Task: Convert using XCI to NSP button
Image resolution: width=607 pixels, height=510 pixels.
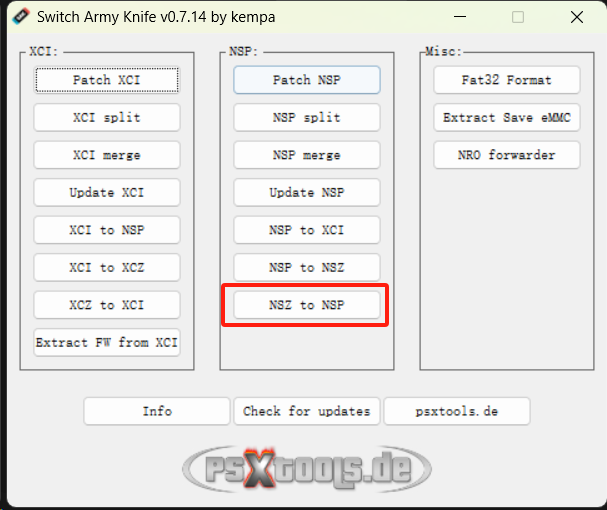Action: click(107, 230)
